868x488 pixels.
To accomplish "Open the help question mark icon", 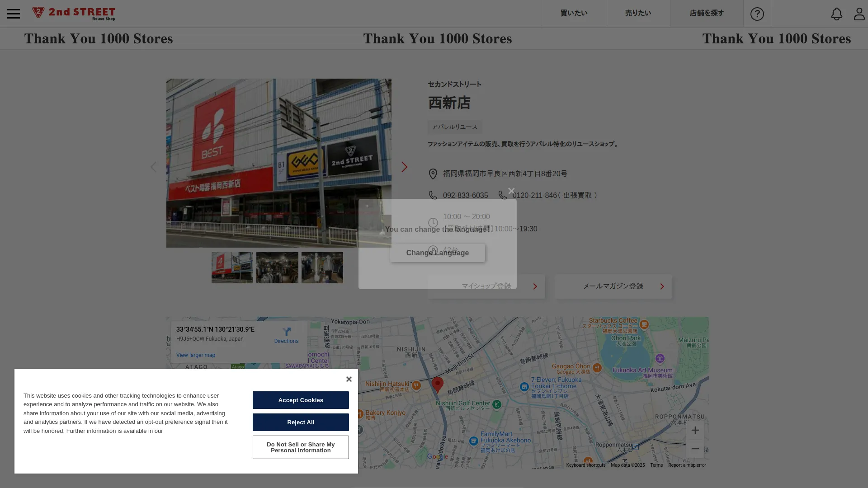I will (757, 14).
